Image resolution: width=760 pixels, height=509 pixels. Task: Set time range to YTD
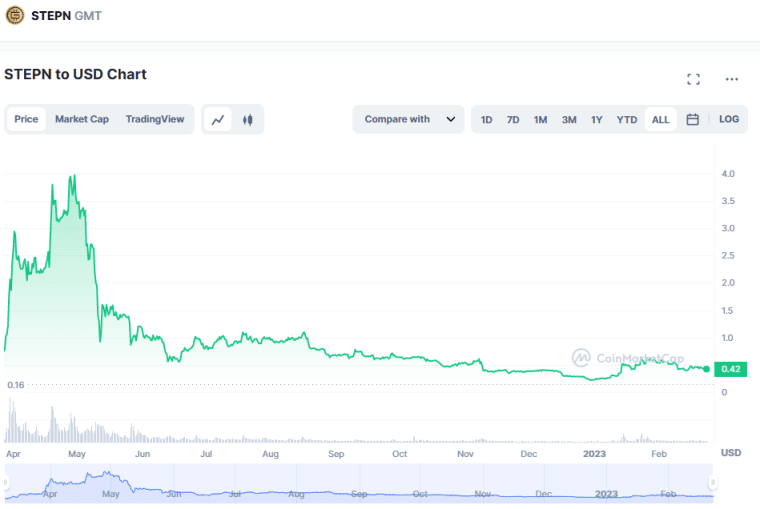627,120
